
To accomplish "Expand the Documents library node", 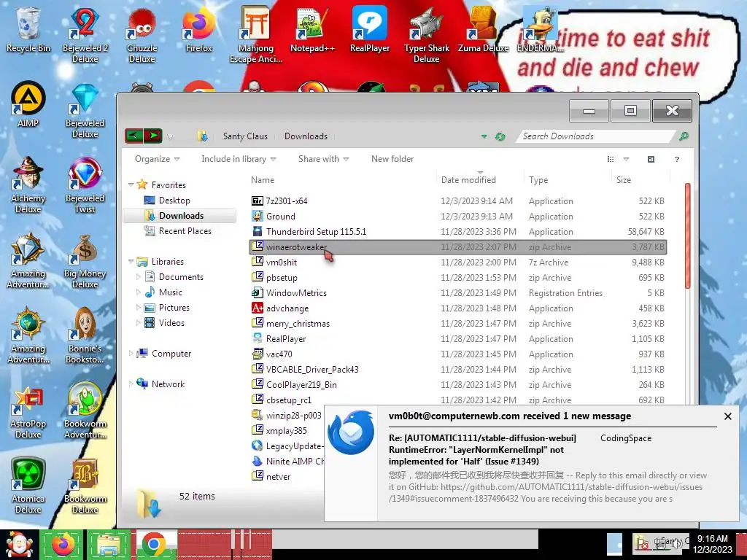I will point(138,276).
